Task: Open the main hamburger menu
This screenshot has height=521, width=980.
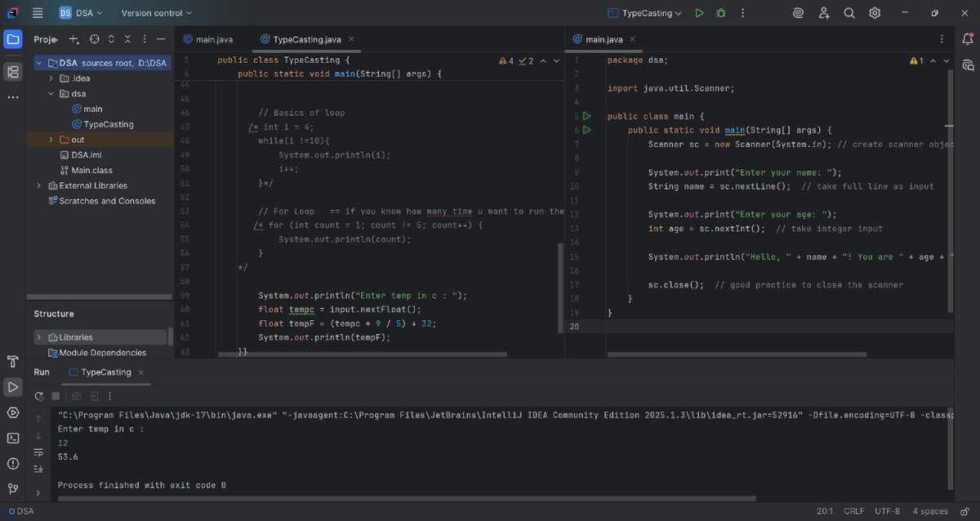Action: (38, 13)
